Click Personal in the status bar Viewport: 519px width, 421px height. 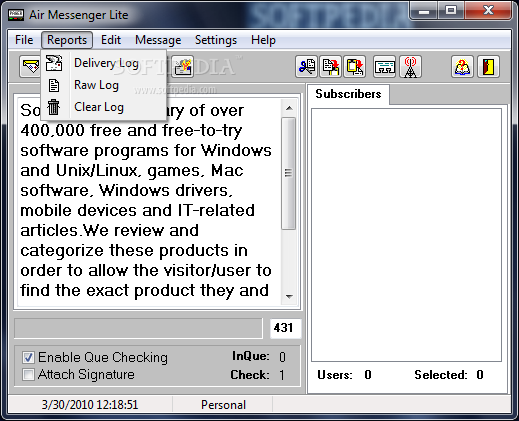(223, 405)
